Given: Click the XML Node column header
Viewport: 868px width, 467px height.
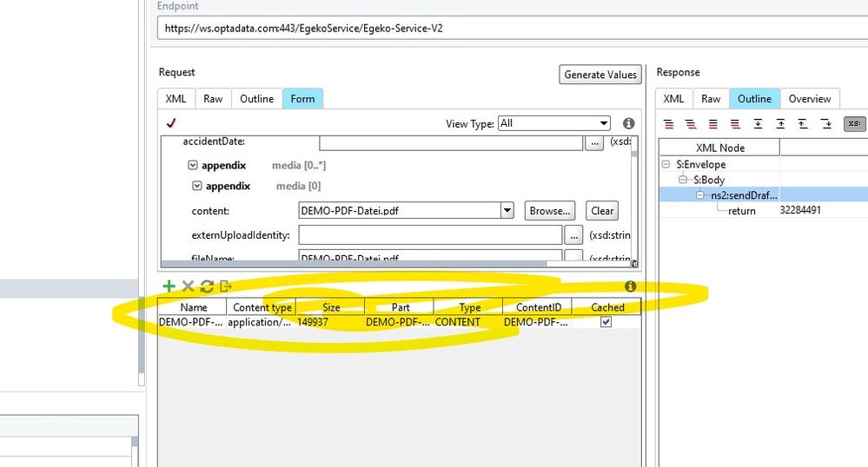Looking at the screenshot, I should tap(719, 148).
